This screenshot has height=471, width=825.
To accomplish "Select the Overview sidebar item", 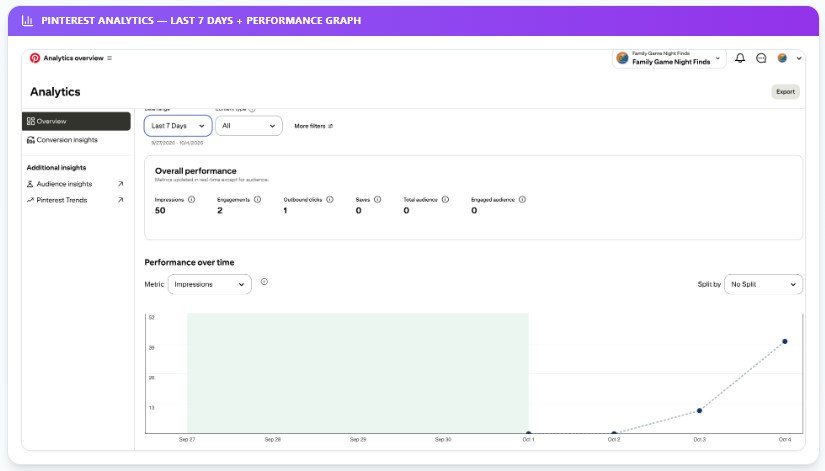I will pos(76,121).
